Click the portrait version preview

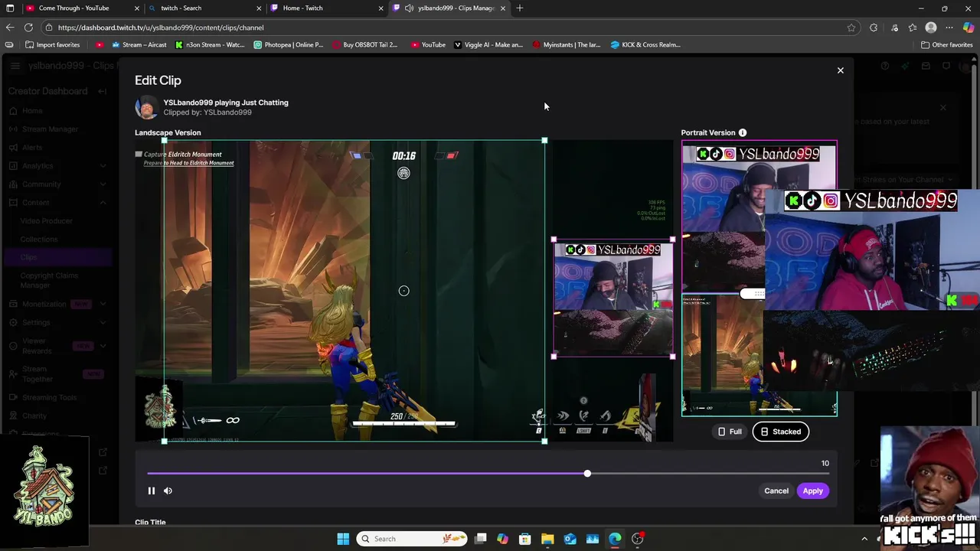pyautogui.click(x=759, y=279)
